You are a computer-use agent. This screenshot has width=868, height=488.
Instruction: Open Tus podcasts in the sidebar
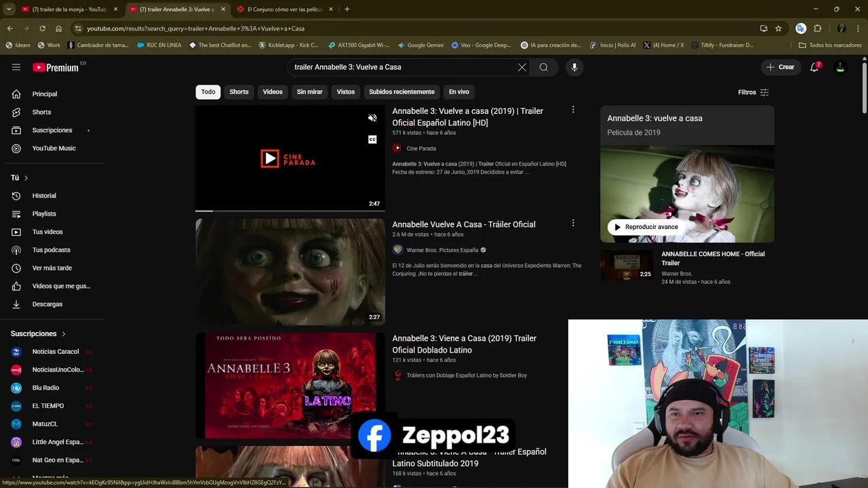tap(52, 250)
